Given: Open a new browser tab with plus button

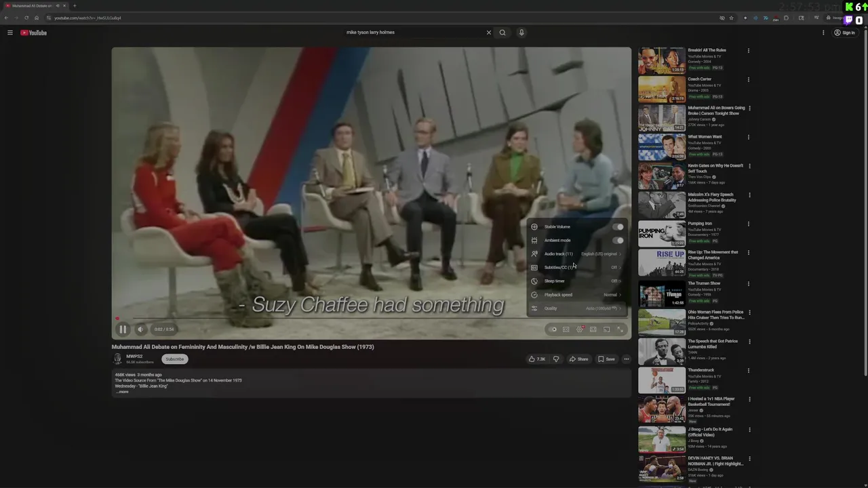Looking at the screenshot, I should (x=75, y=5).
